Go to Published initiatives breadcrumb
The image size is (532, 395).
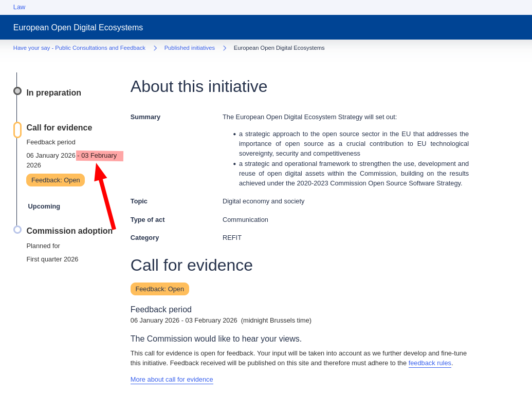(189, 48)
